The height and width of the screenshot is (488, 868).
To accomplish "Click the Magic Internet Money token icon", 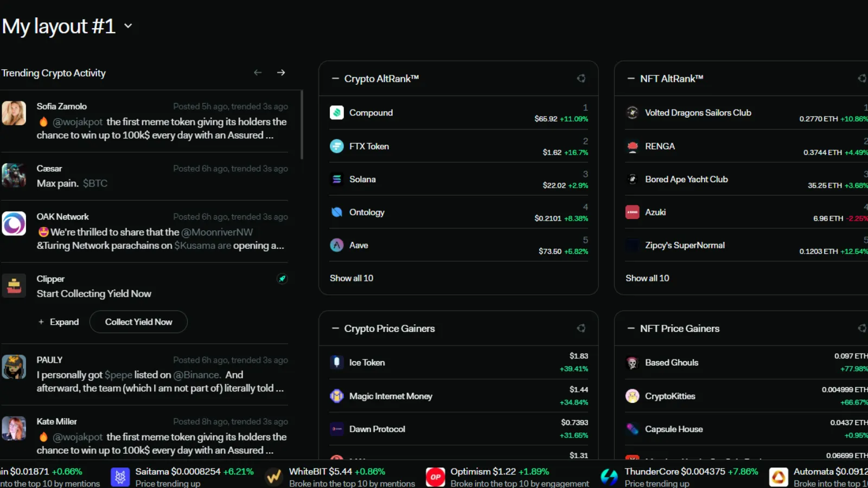I will coord(337,396).
